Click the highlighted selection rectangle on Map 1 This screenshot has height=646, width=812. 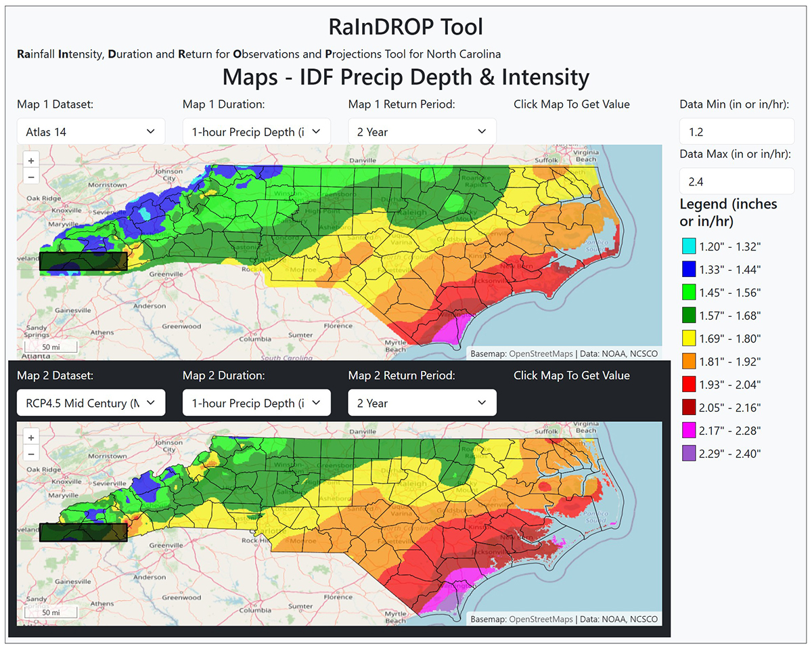(83, 261)
